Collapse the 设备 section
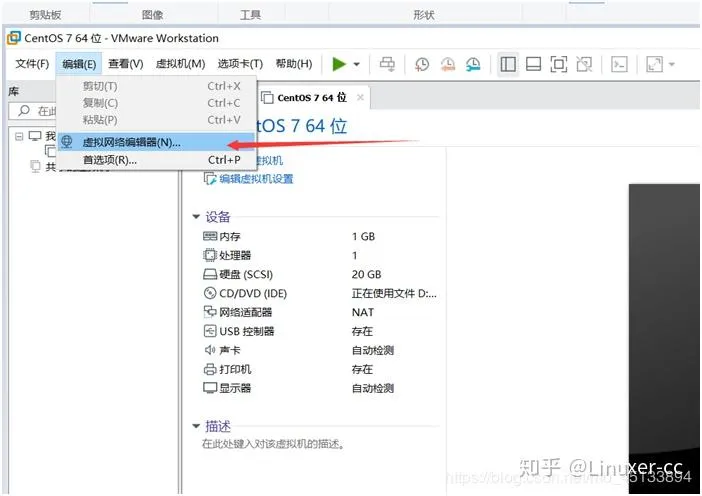Screen dimensions: 702x496 coord(196,217)
